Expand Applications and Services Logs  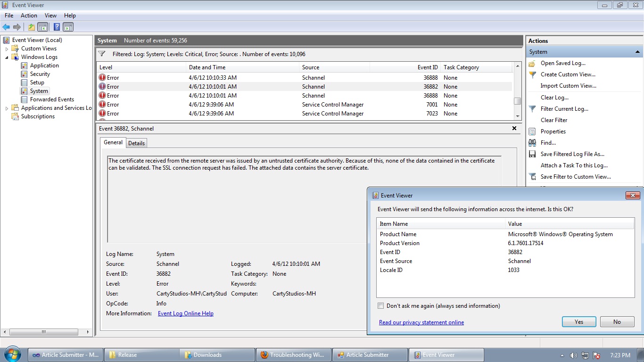(x=6, y=107)
